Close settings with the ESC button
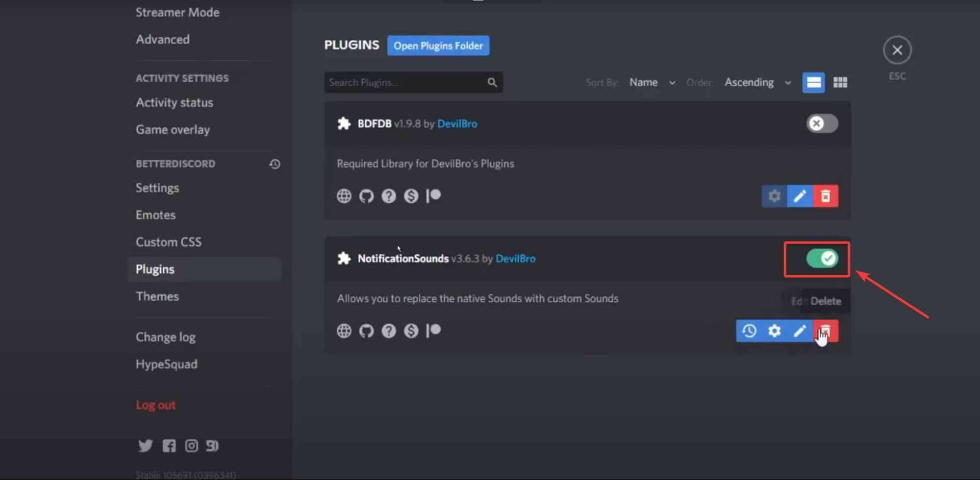 point(897,50)
